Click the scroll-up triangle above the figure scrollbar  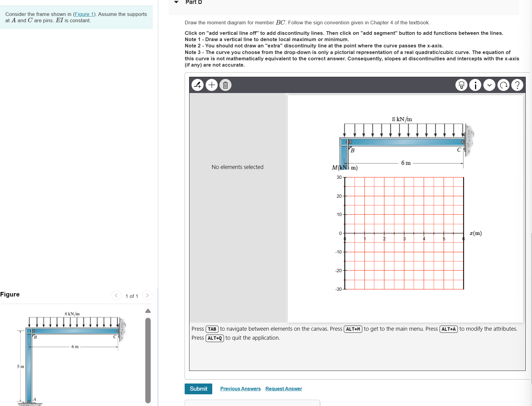point(148,311)
